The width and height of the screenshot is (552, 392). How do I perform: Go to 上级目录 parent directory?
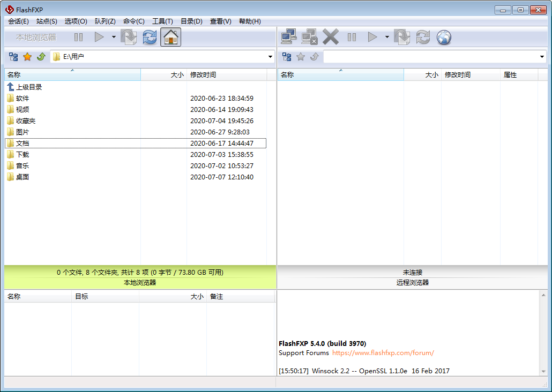(x=28, y=87)
